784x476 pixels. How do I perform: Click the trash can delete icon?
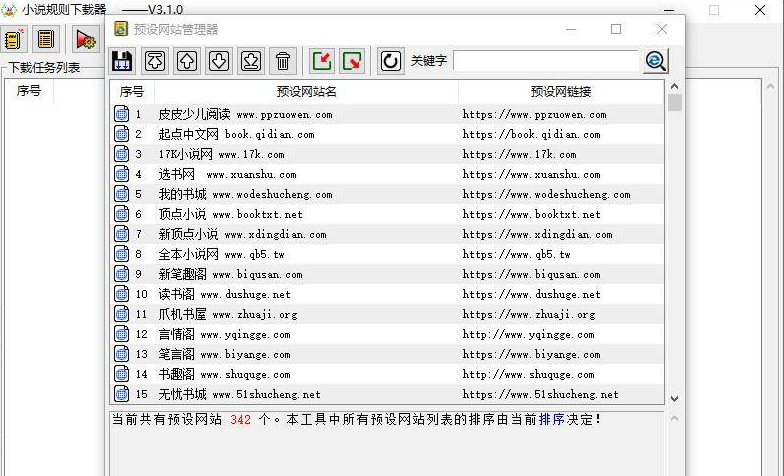click(x=282, y=61)
